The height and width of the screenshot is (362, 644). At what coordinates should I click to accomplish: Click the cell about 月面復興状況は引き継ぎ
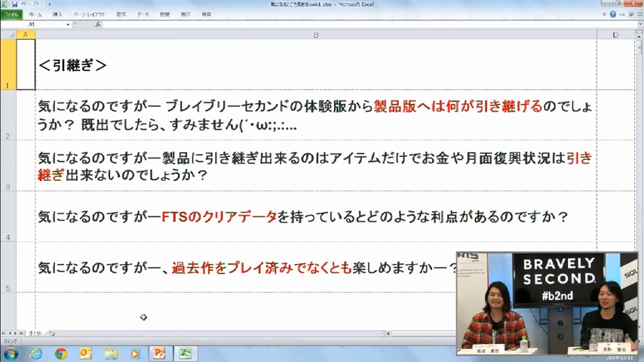316,166
